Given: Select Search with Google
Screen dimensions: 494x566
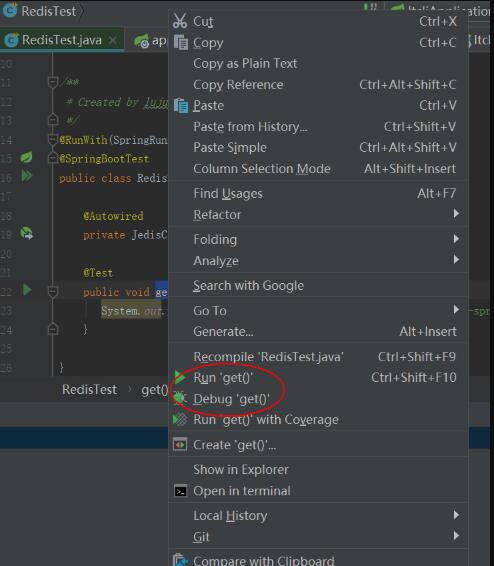Looking at the screenshot, I should click(x=318, y=286).
